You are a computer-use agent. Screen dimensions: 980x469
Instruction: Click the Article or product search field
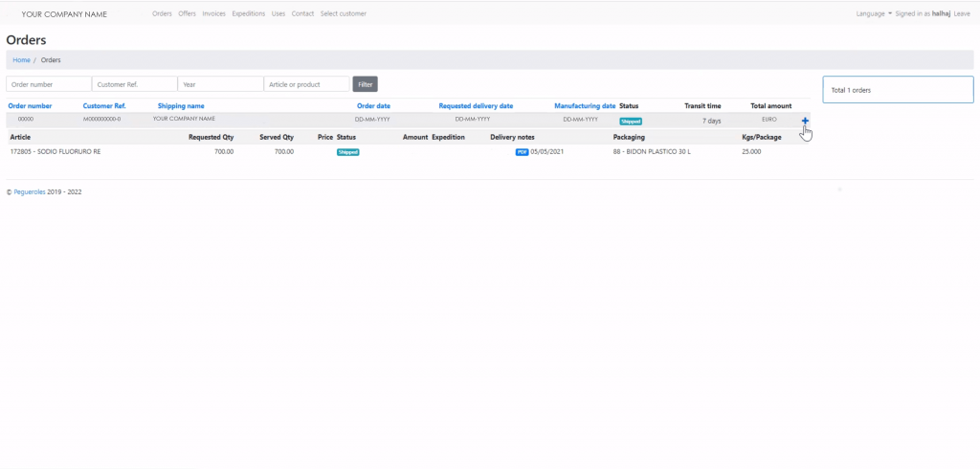pyautogui.click(x=306, y=84)
